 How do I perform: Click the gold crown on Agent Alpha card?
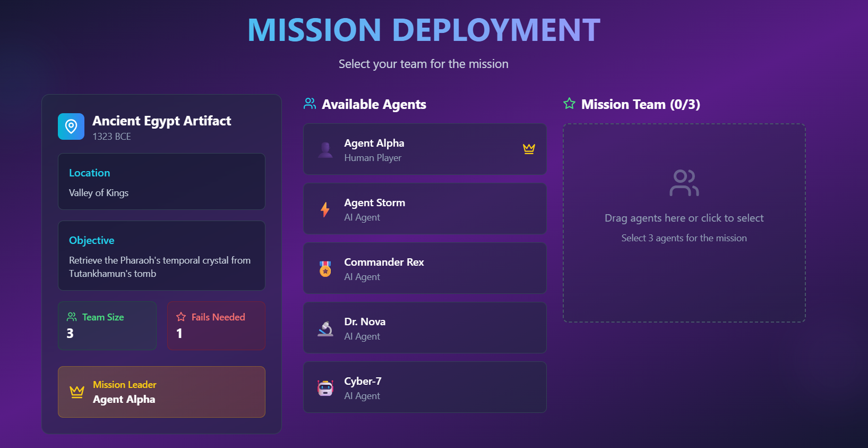[x=529, y=149]
